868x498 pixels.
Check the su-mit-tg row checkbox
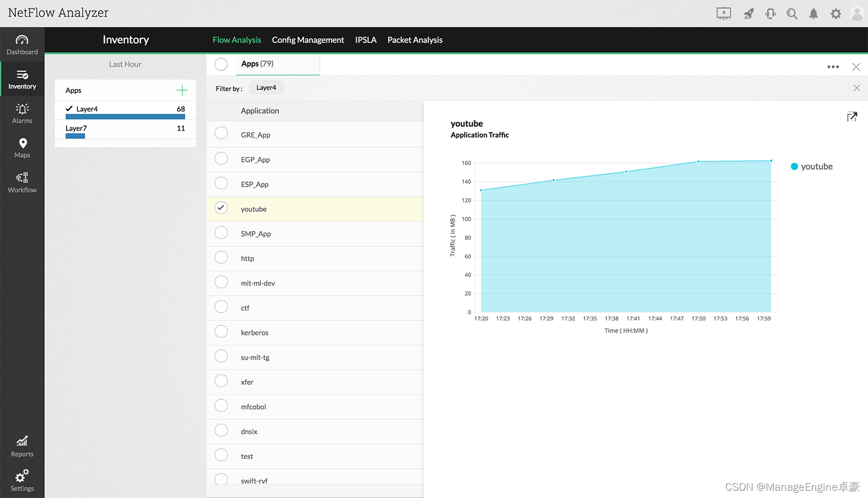tap(221, 356)
